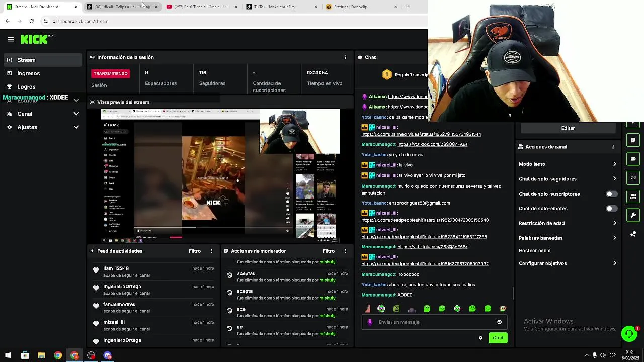Open Filtro in Feed de actividades
Screen dimensions: 644x362
(x=195, y=251)
